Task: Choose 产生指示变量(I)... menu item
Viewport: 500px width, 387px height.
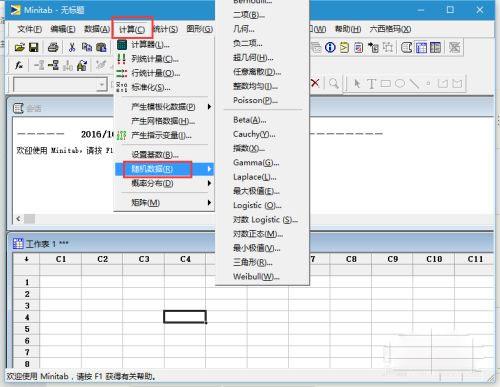Action: coord(164,135)
